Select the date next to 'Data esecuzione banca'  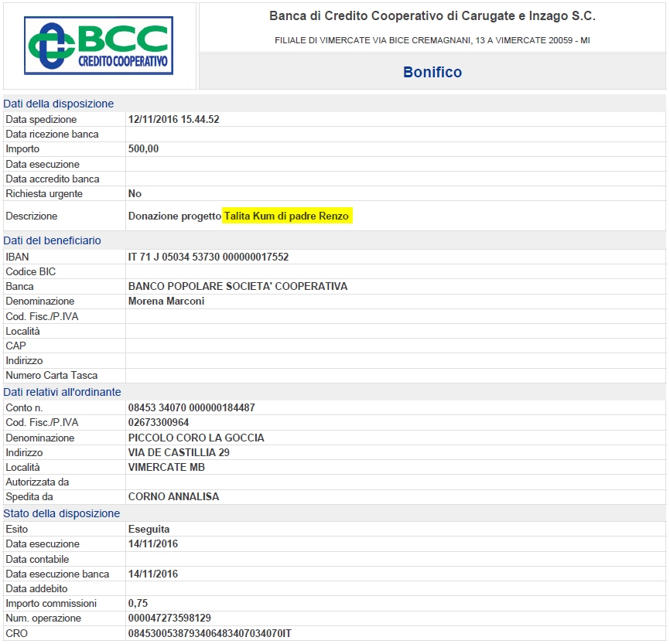click(x=153, y=574)
